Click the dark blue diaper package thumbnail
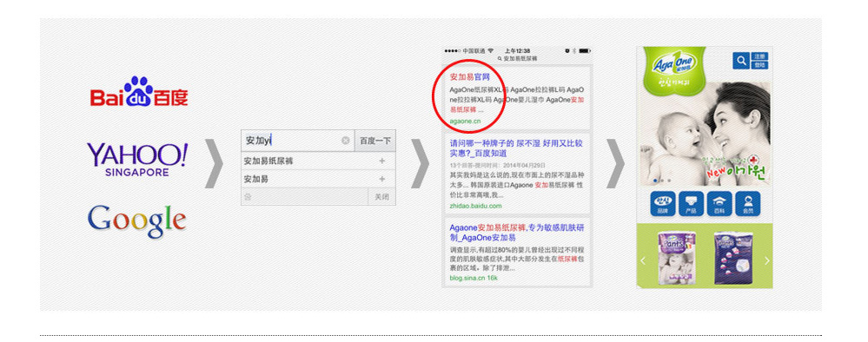Viewport: 868px width, 342px height. 733,259
